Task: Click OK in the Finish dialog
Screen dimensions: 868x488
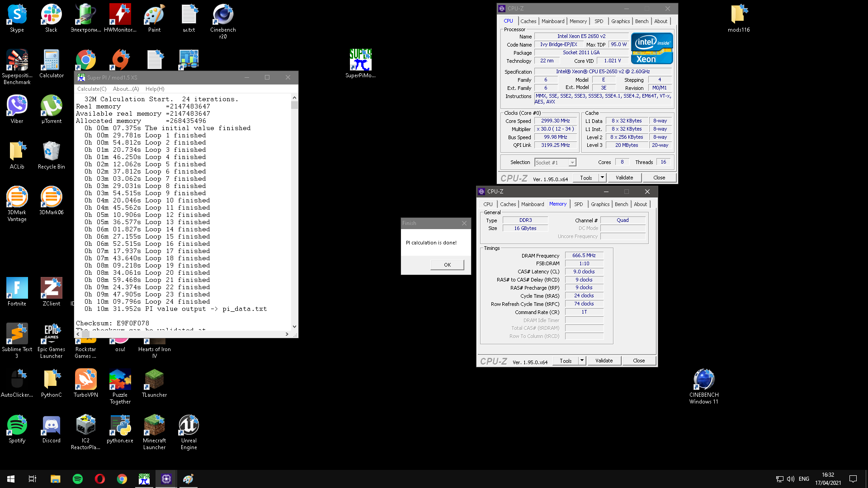Action: click(x=447, y=265)
